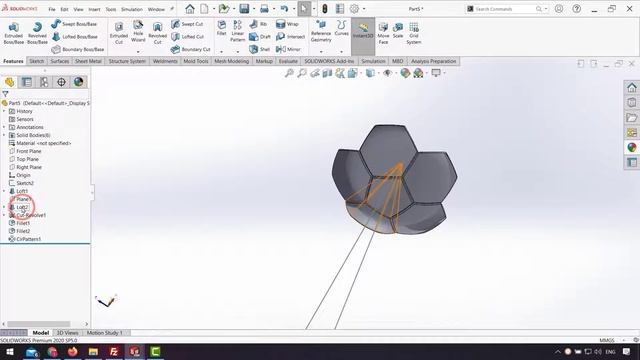Choose the Lofted Cut feature

(x=187, y=37)
